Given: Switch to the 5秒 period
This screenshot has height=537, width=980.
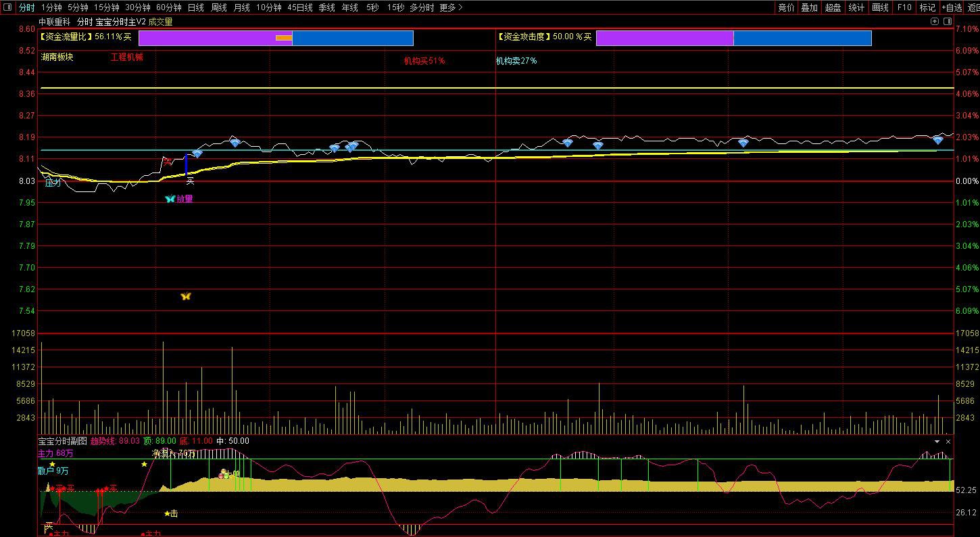Looking at the screenshot, I should 372,7.
